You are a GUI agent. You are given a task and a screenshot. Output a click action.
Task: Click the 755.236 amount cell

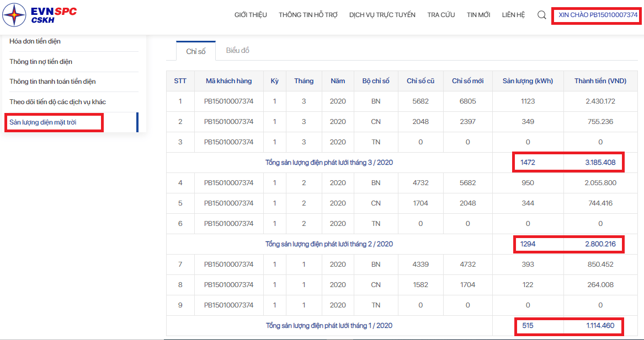coord(600,121)
